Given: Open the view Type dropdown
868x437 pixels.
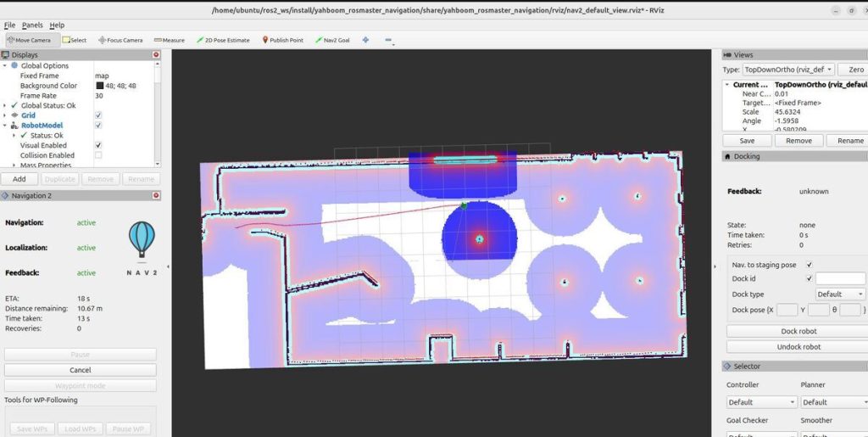Looking at the screenshot, I should click(789, 70).
